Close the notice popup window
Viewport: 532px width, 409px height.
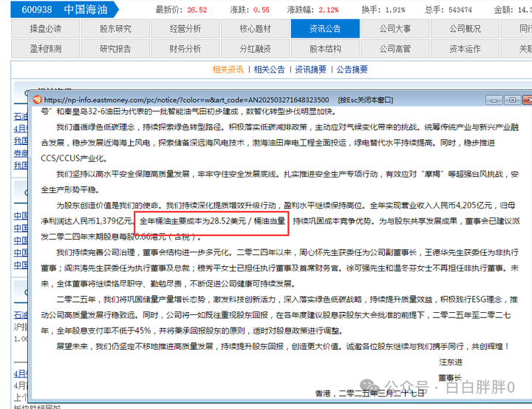coord(528,100)
